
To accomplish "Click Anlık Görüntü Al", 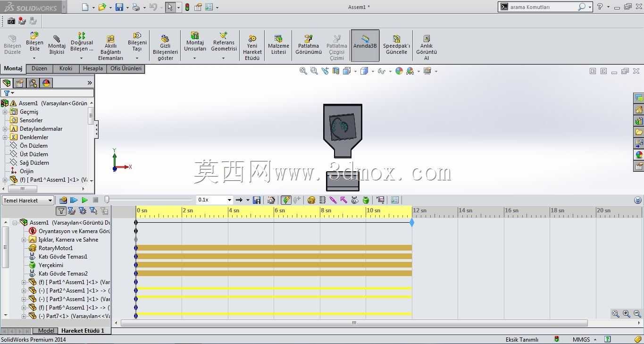I will [426, 48].
